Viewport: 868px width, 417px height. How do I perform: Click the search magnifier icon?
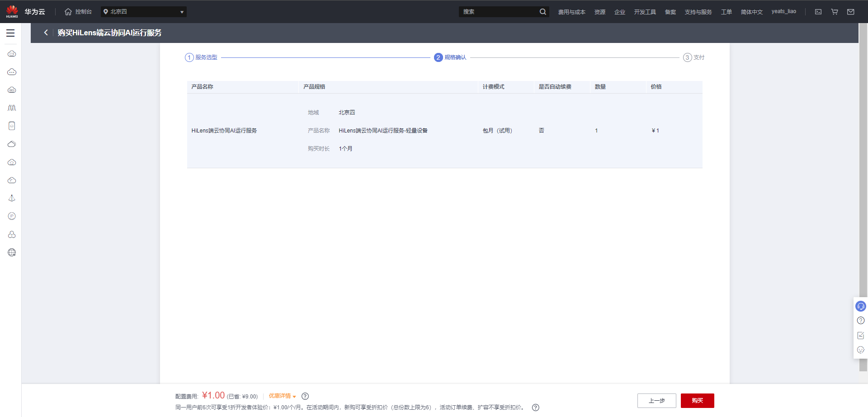point(542,12)
